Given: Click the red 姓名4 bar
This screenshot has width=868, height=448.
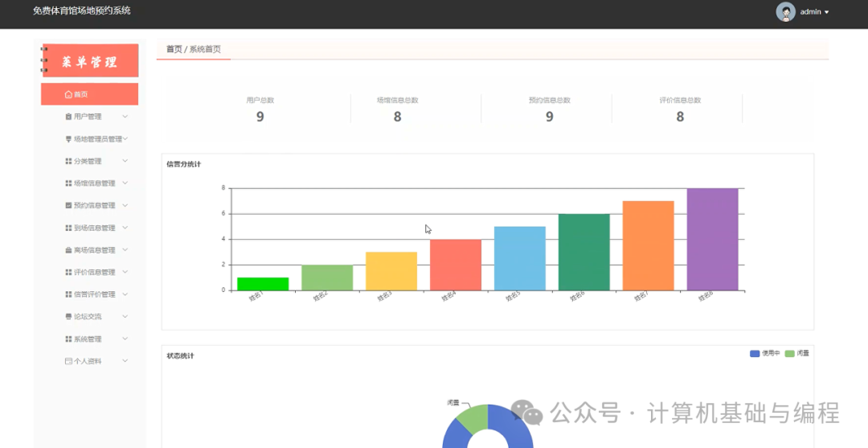Looking at the screenshot, I should point(456,265).
